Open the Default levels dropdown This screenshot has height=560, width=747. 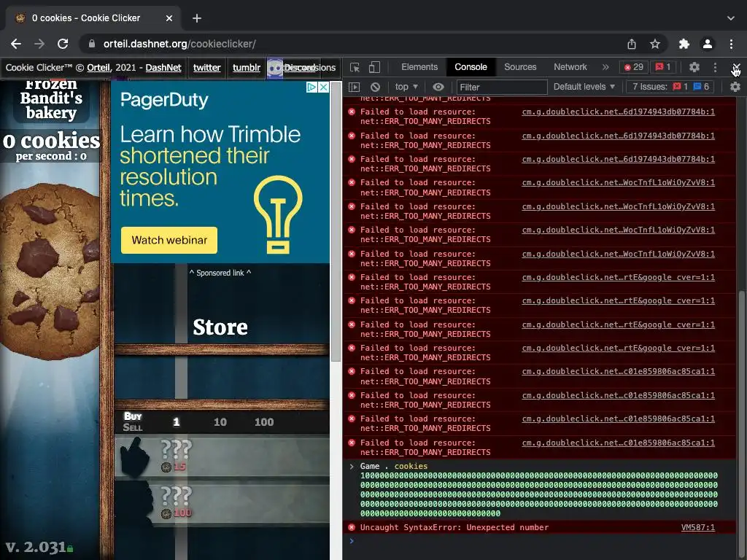point(584,87)
